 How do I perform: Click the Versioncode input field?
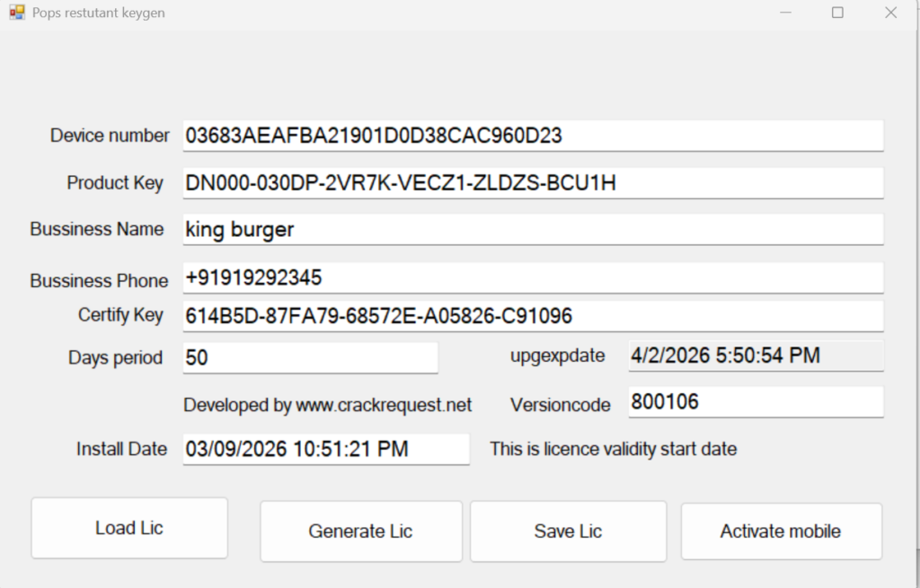point(756,402)
